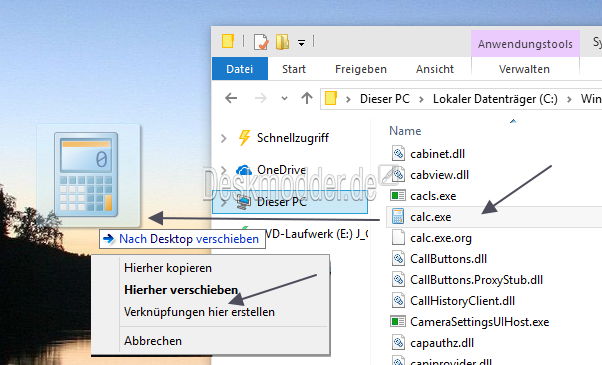Go back with the Back arrow
The width and height of the screenshot is (602, 365).
coord(231,98)
